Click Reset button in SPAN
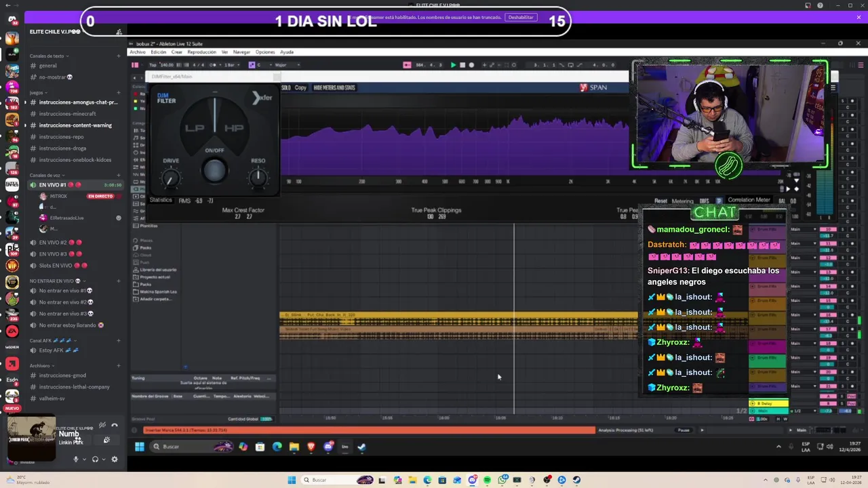This screenshot has height=488, width=868. click(660, 201)
